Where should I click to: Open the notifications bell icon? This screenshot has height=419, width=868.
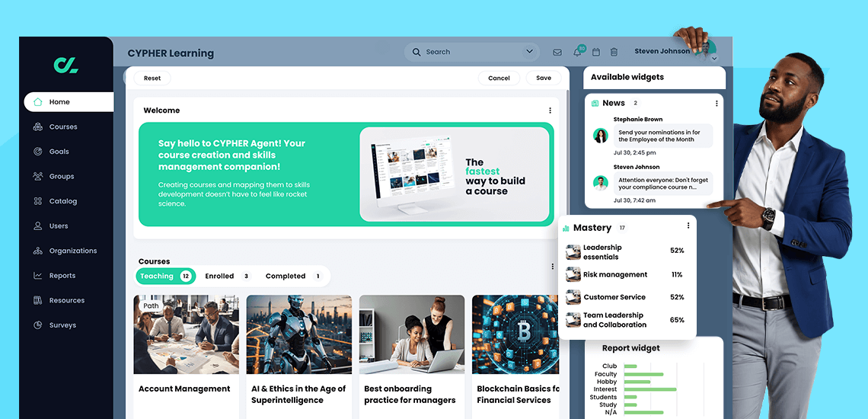coord(578,52)
